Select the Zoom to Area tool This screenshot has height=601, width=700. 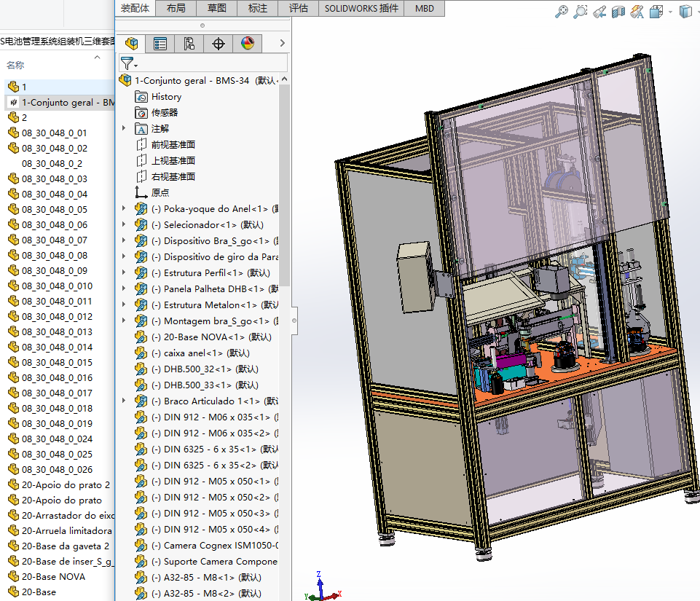(581, 12)
